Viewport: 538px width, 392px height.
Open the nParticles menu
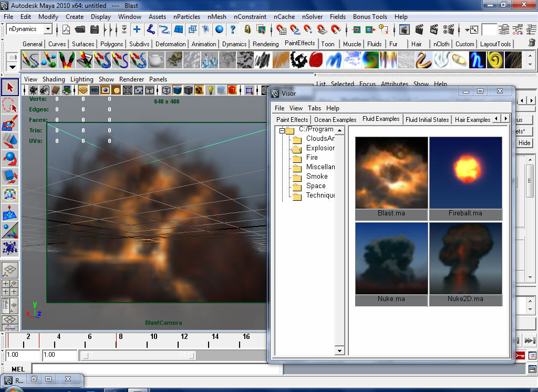click(187, 17)
